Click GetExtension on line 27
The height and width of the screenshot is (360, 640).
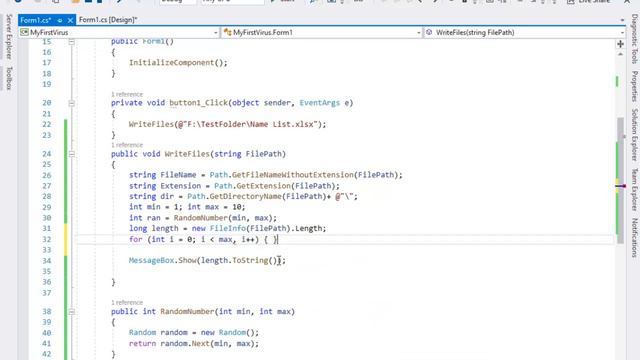tap(263, 186)
